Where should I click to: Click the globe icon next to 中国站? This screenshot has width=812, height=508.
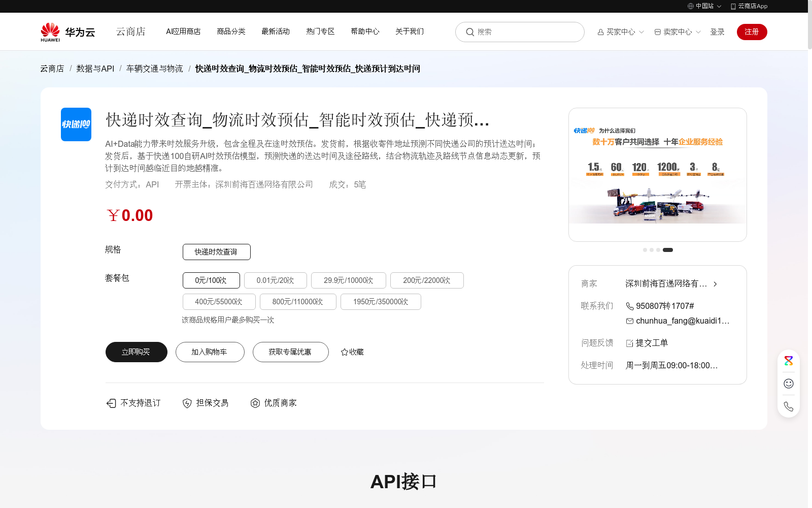(690, 6)
